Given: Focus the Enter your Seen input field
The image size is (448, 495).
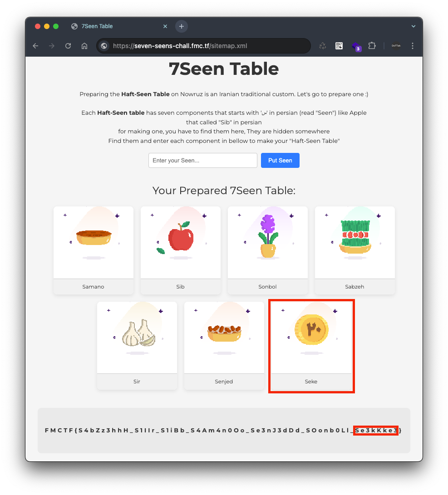Looking at the screenshot, I should point(203,160).
